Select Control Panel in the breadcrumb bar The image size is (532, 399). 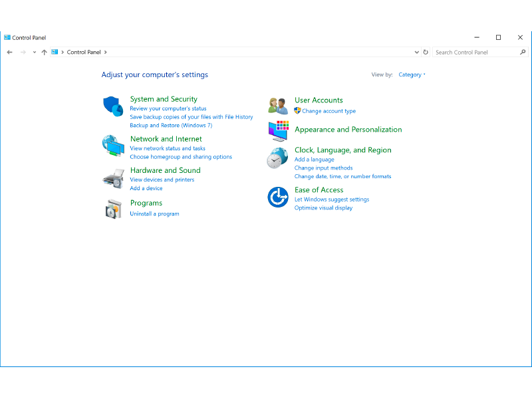[84, 52]
